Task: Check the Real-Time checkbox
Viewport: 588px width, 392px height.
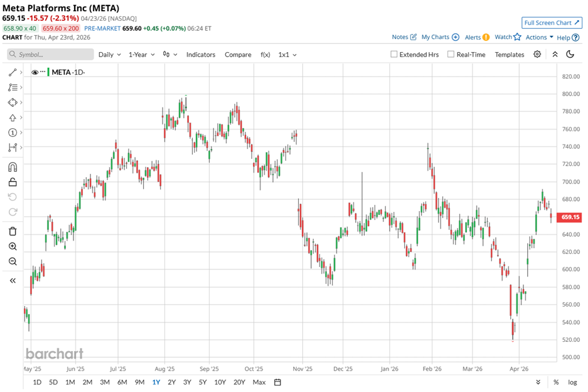Action: pos(451,55)
